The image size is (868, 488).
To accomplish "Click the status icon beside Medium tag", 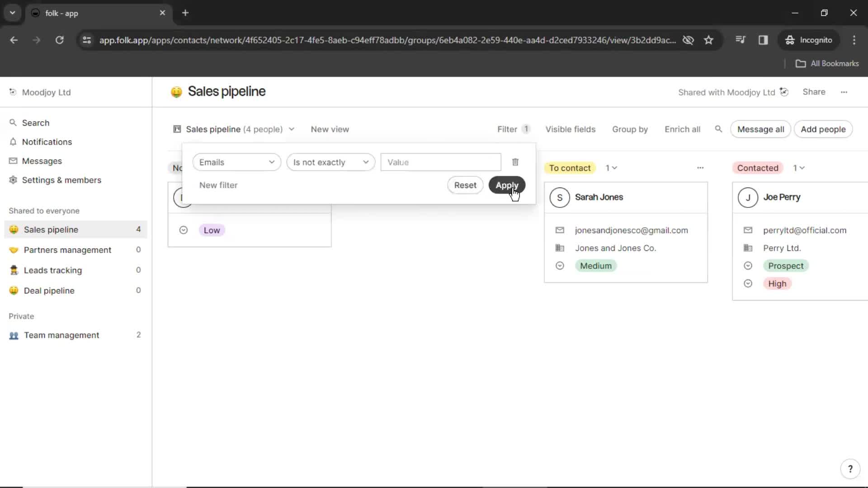I will click(560, 266).
